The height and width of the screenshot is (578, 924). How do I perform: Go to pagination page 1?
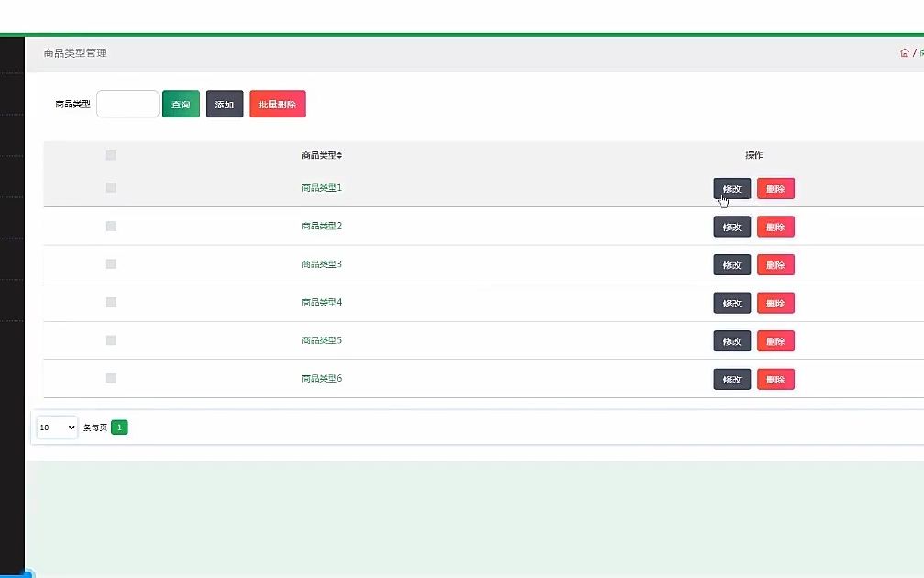pos(119,427)
